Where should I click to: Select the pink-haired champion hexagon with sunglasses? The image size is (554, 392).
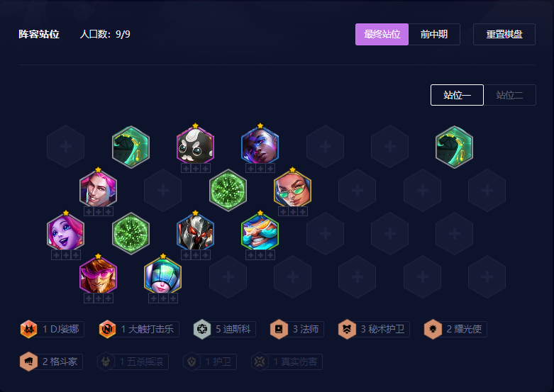(x=98, y=276)
